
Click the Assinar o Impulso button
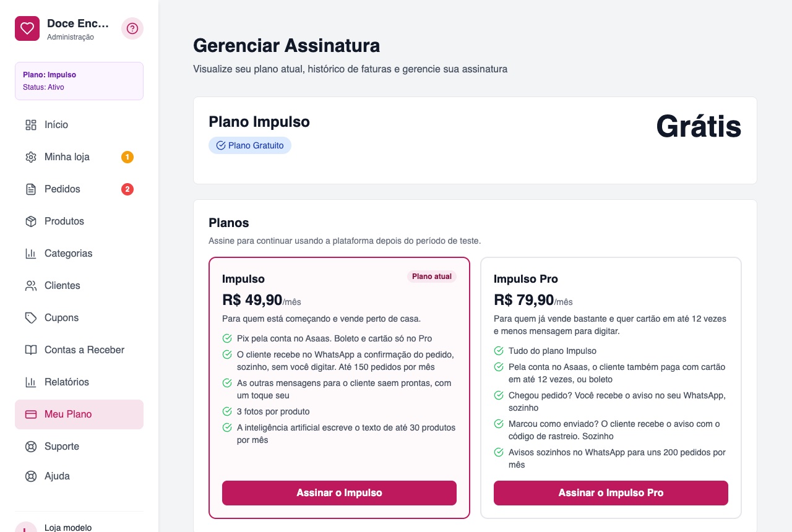339,493
